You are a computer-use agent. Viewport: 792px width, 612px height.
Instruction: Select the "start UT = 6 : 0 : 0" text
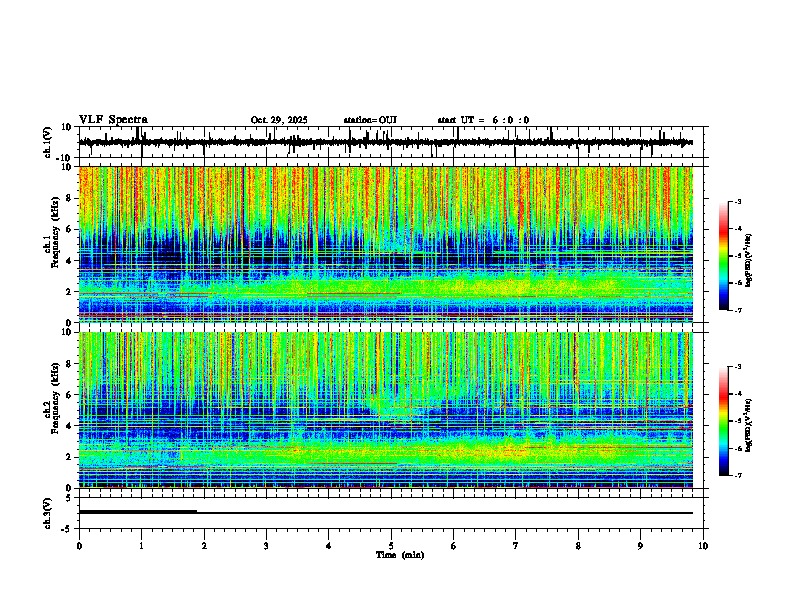pyautogui.click(x=483, y=120)
